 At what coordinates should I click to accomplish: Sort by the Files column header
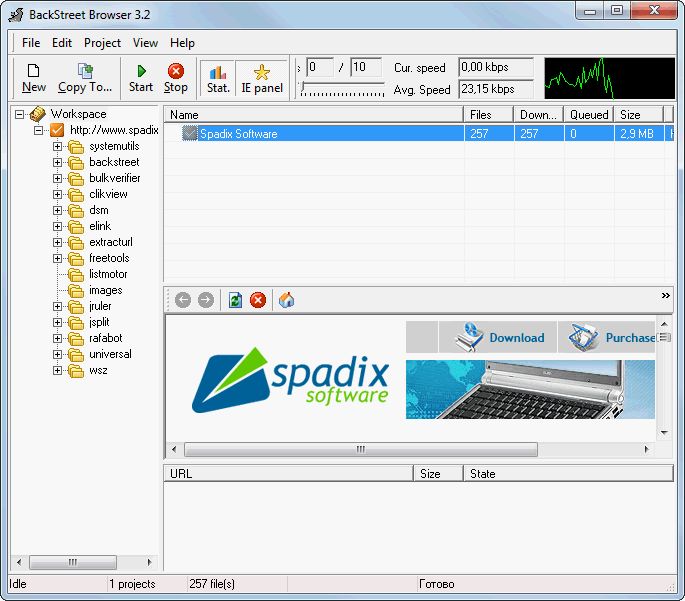(488, 115)
